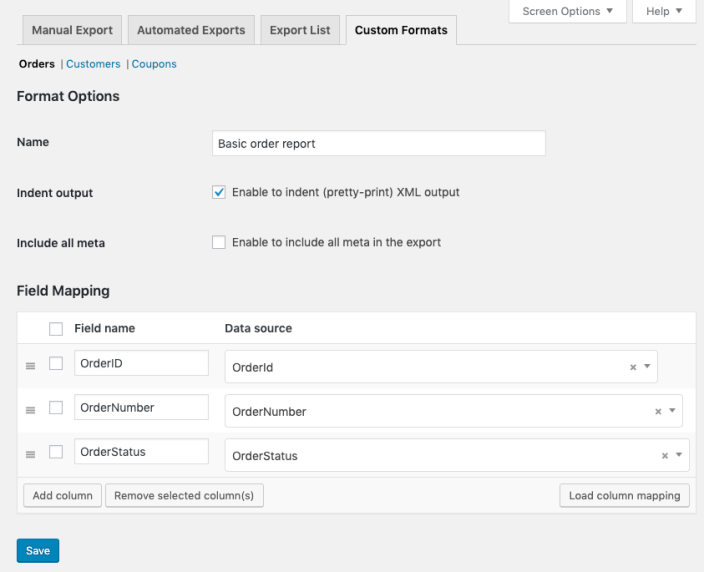Viewport: 704px width, 572px height.
Task: Clear the OrderId data source selection
Action: click(633, 367)
